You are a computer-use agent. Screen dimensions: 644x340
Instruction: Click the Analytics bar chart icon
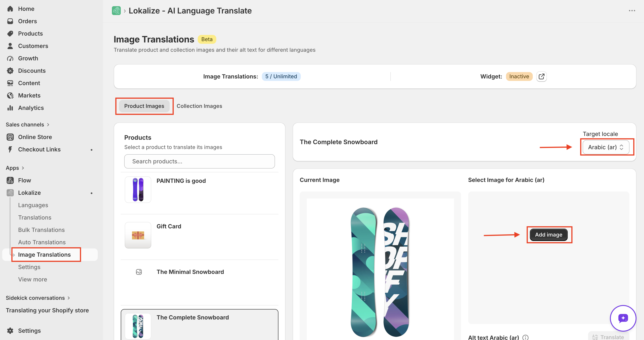10,108
